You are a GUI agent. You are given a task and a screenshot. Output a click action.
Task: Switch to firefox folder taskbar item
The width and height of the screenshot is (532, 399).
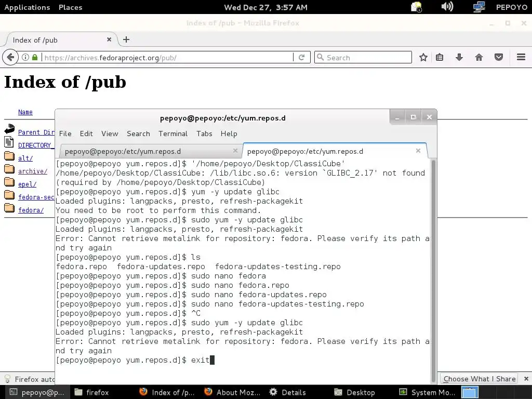92,392
